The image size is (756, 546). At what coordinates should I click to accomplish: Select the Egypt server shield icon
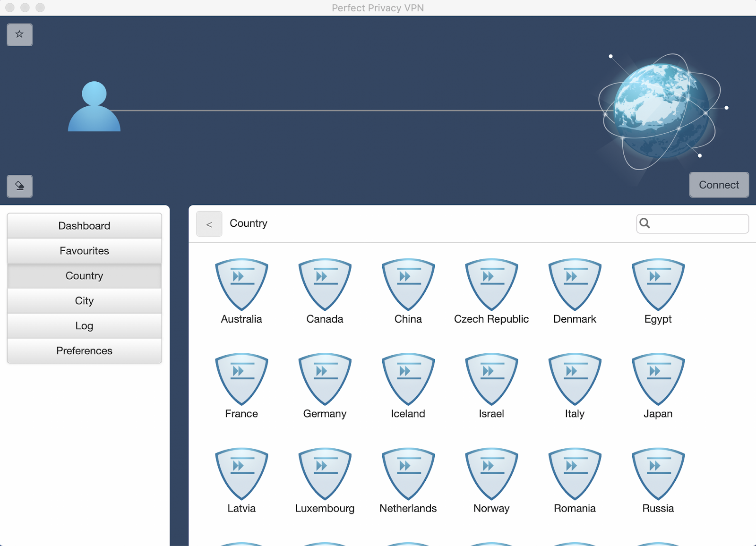tap(658, 284)
